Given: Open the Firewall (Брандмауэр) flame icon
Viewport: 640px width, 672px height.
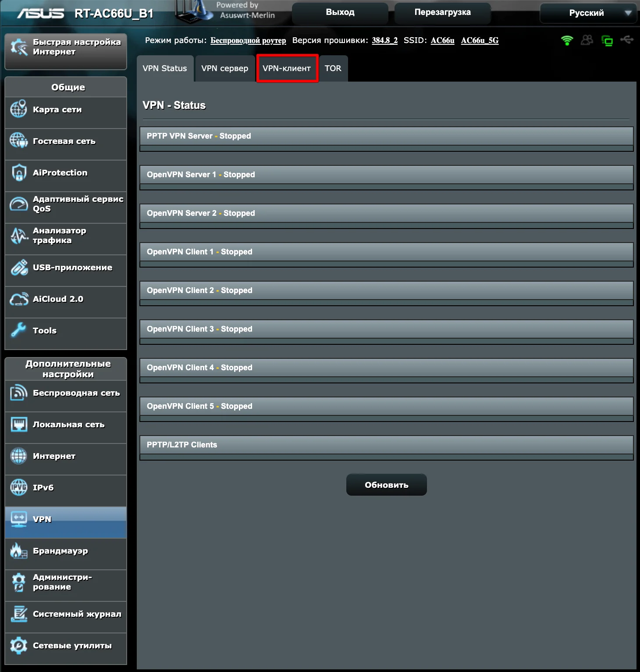Looking at the screenshot, I should click(18, 551).
